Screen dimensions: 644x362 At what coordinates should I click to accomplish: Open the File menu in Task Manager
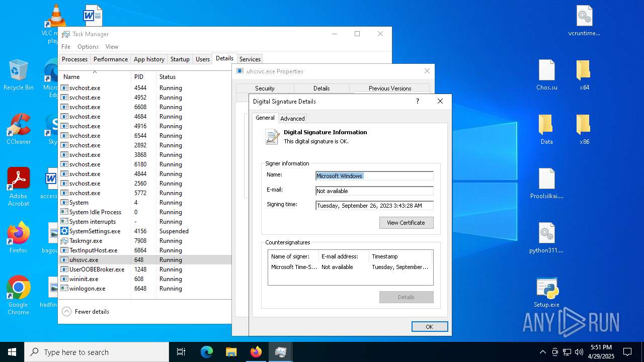[66, 46]
